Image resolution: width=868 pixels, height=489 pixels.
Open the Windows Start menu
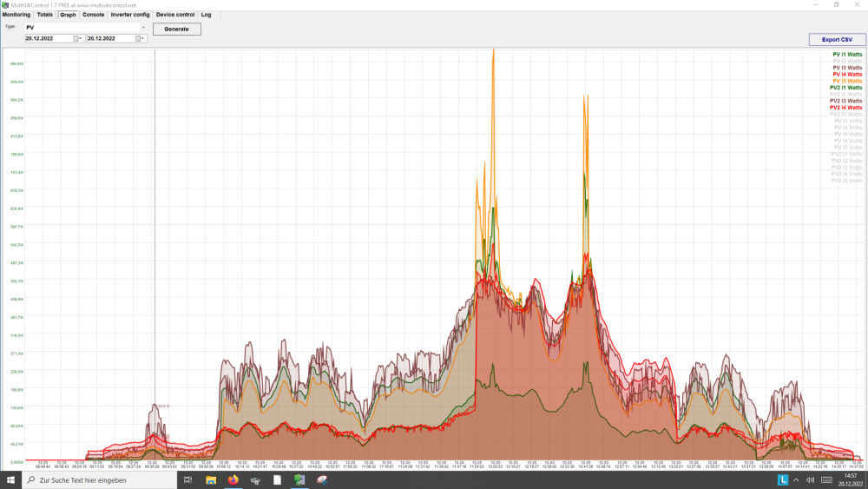coord(10,480)
